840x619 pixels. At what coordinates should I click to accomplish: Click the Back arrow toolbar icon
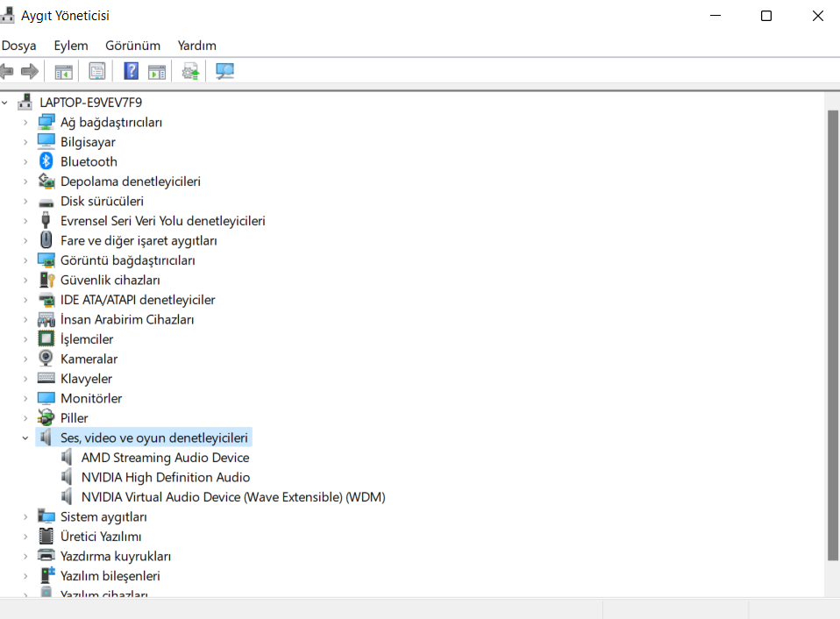coord(6,71)
